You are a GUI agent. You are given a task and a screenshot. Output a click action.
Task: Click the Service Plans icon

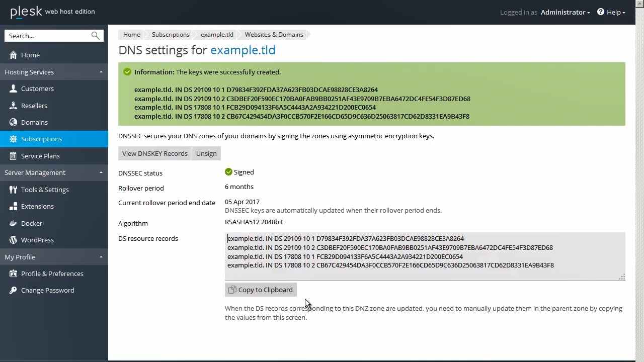pyautogui.click(x=13, y=156)
